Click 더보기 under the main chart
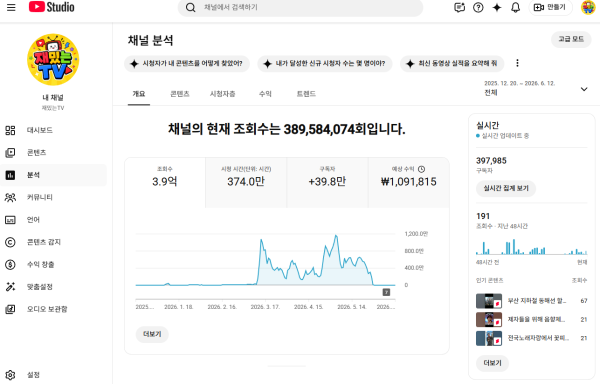Viewport: 600px width, 384px height. (x=152, y=334)
